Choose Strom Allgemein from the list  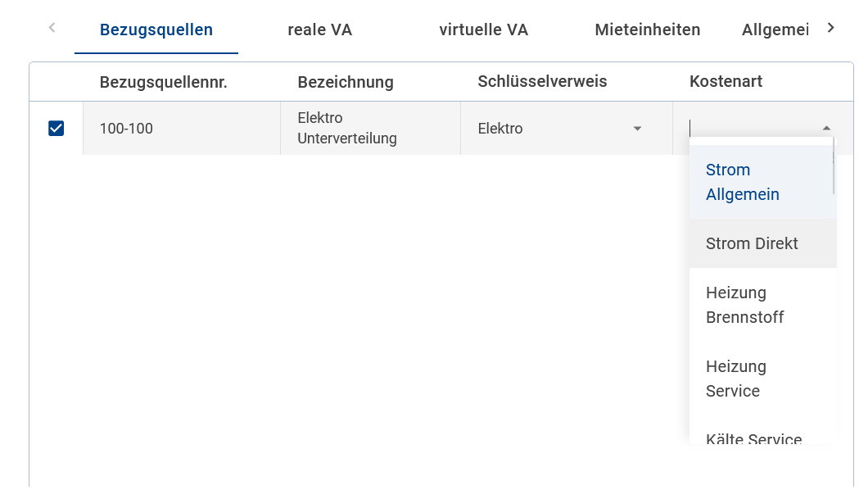(743, 182)
